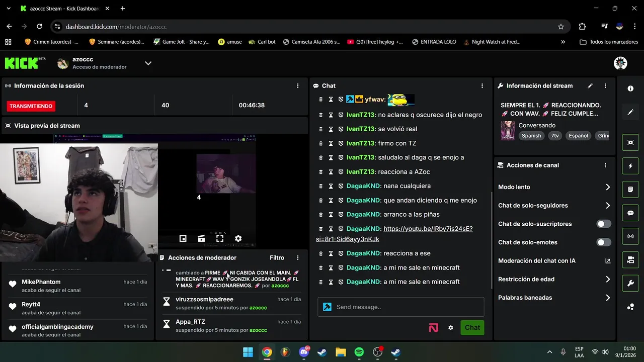Toggle wrench stream info widget icon

click(x=630, y=283)
